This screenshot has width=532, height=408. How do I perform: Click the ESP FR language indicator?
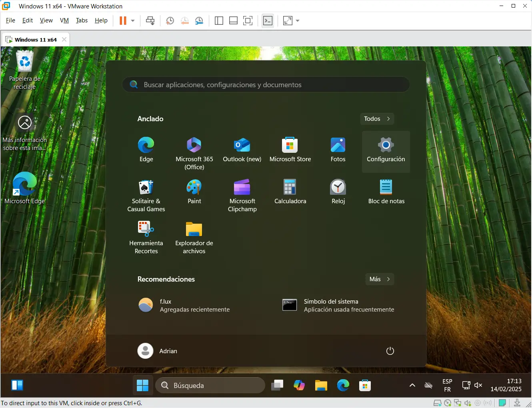tap(447, 385)
